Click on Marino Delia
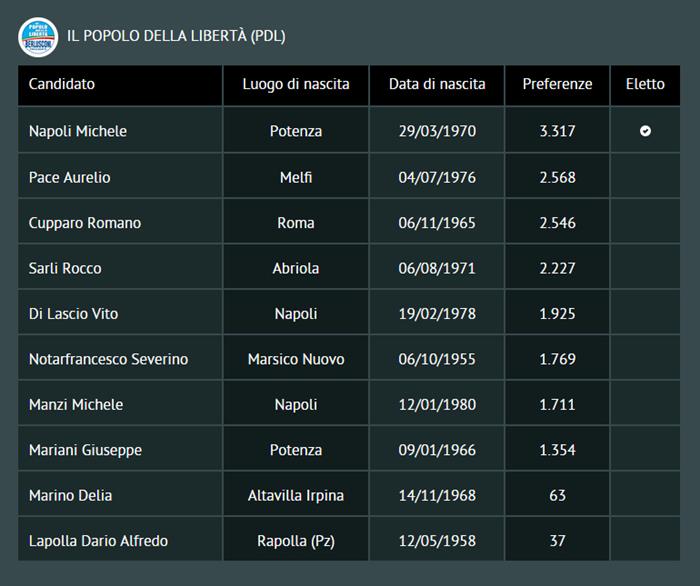 point(70,496)
